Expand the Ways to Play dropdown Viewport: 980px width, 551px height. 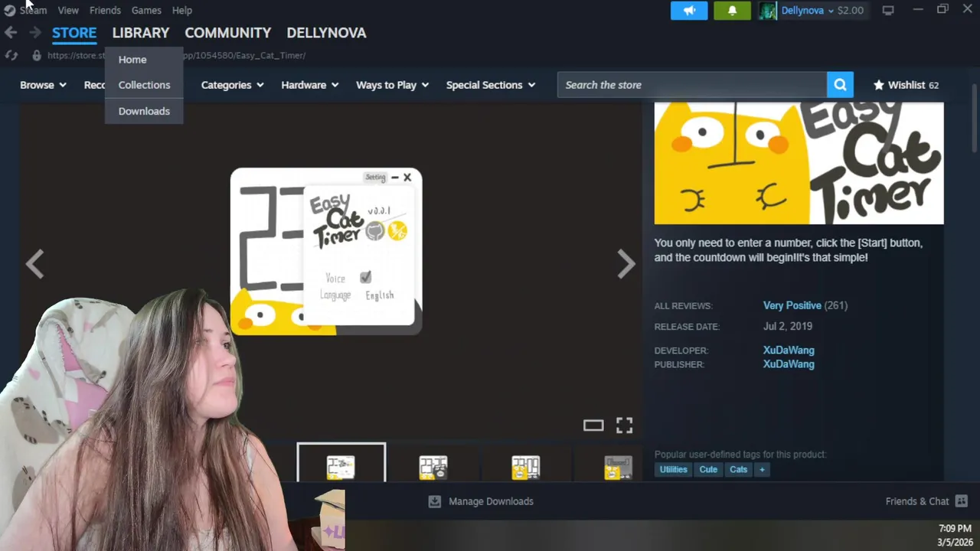point(392,85)
